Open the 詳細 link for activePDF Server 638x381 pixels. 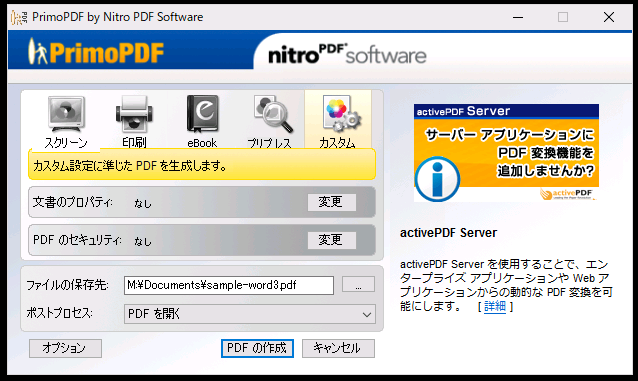495,306
